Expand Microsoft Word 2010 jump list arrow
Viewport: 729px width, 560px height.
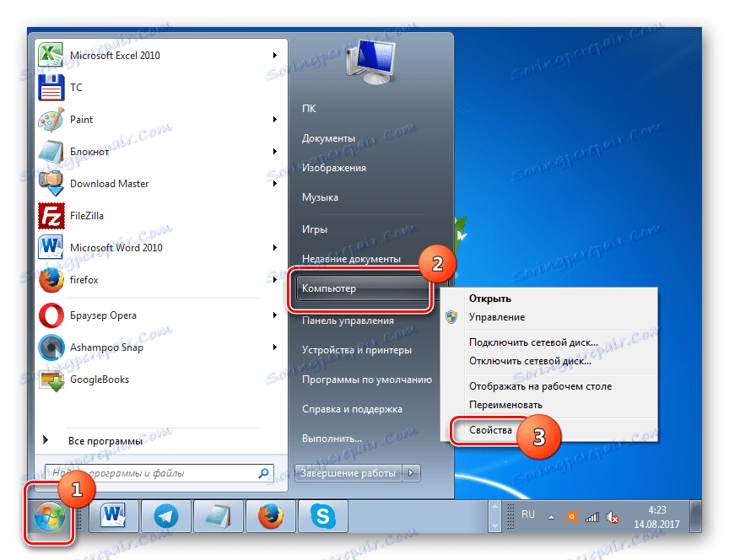point(275,248)
